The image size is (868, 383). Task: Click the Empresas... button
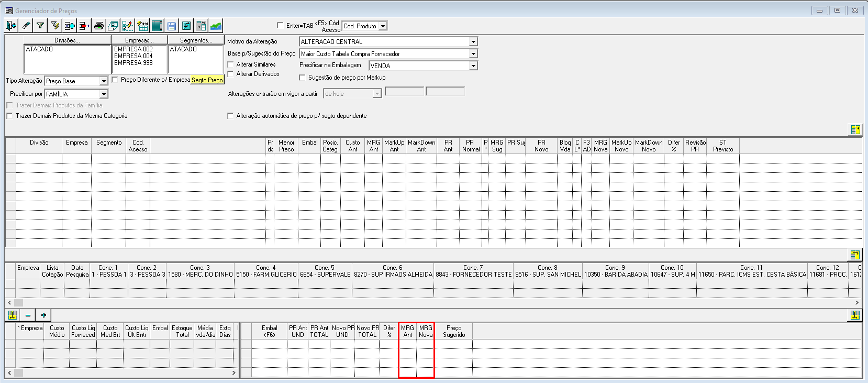tap(139, 40)
